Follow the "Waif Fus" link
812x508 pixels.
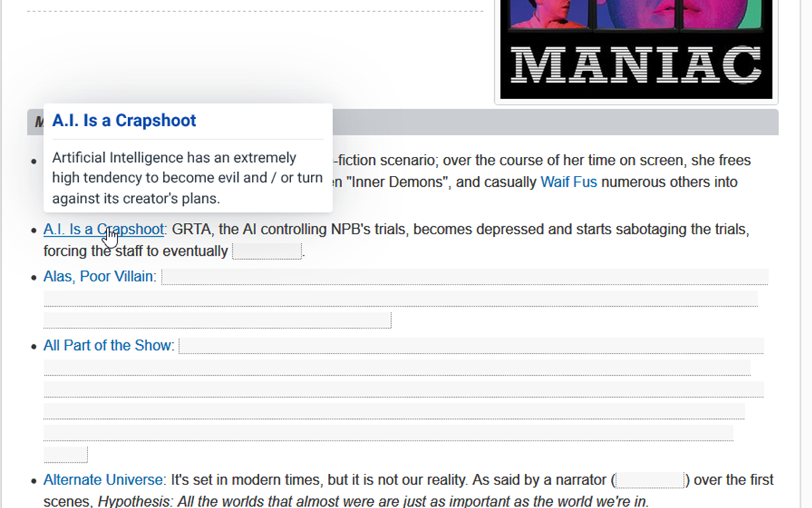coord(568,182)
